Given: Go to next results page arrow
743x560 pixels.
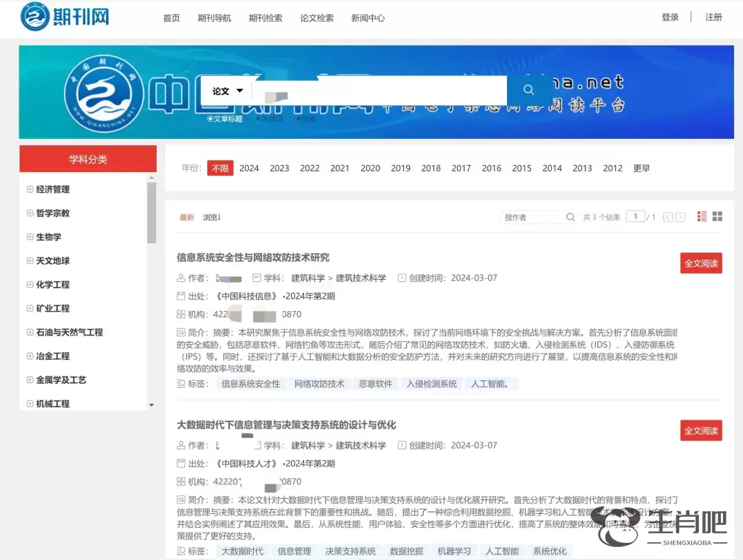Looking at the screenshot, I should [680, 217].
